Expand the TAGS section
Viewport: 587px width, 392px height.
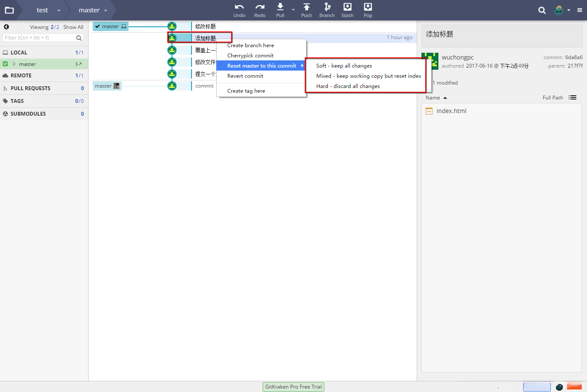click(44, 101)
